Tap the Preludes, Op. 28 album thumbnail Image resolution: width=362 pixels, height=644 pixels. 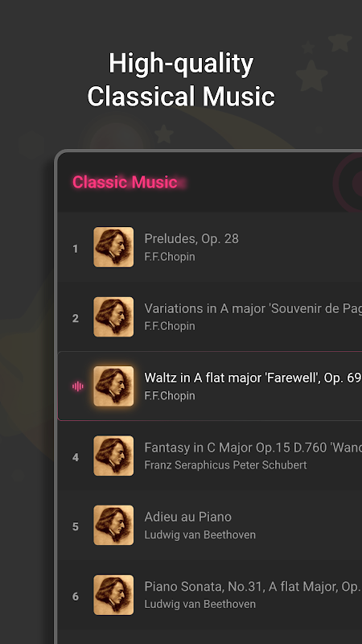[x=113, y=247]
